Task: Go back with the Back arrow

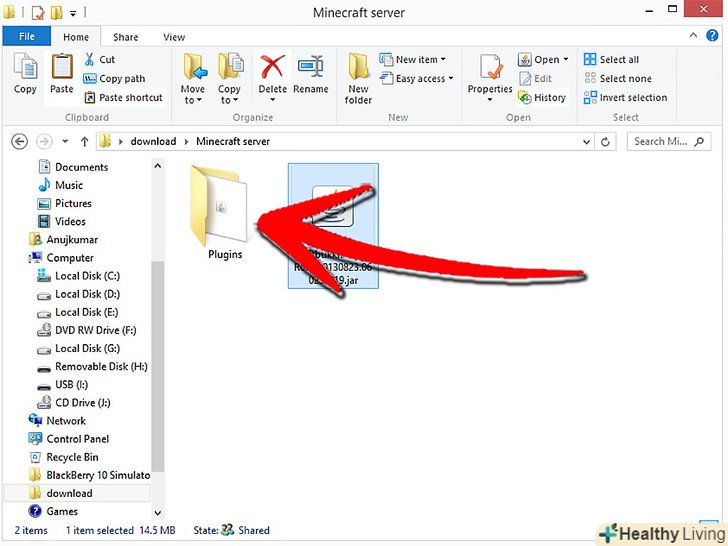Action: click(x=19, y=141)
